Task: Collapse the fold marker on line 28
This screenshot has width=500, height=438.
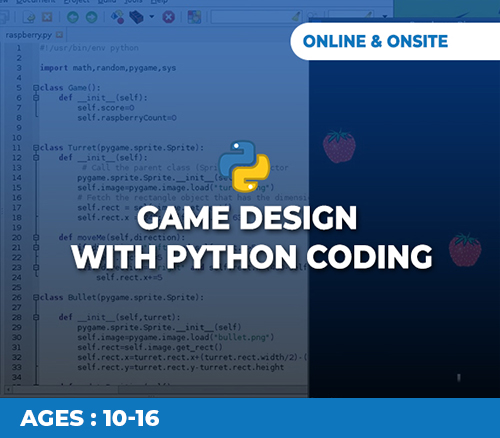Action: [36, 317]
